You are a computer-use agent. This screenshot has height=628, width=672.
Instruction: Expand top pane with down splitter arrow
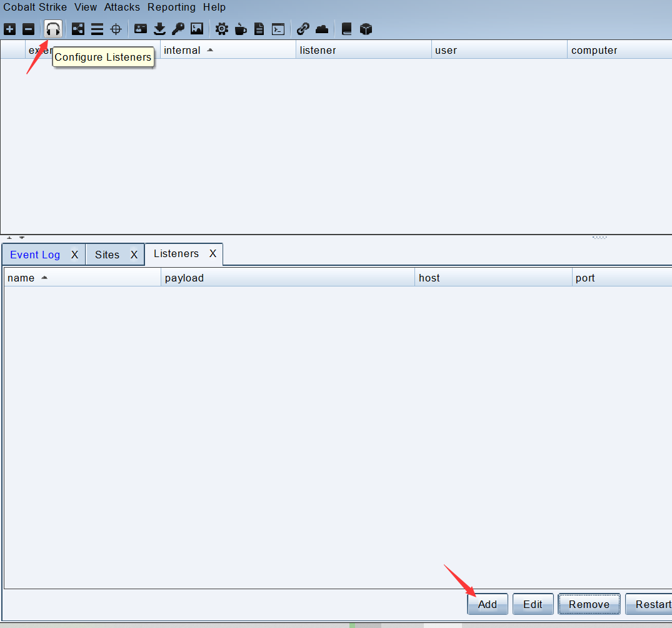pyautogui.click(x=22, y=237)
